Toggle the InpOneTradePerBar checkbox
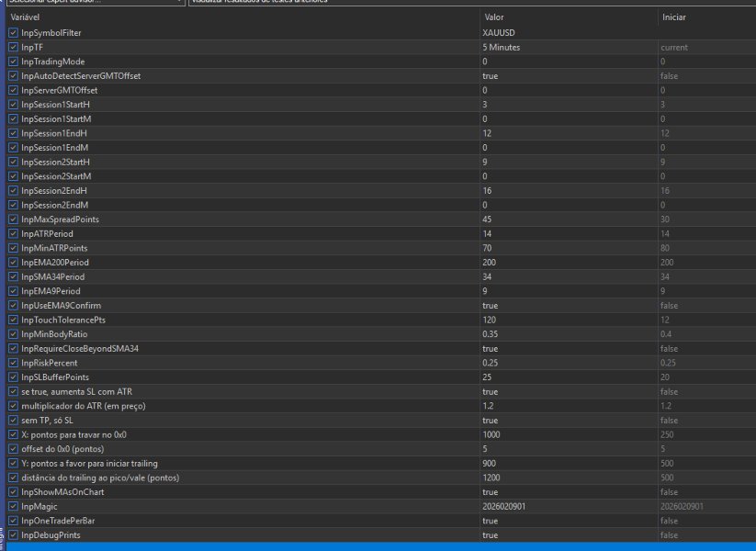Screen dimensions: 756x551 [13, 520]
